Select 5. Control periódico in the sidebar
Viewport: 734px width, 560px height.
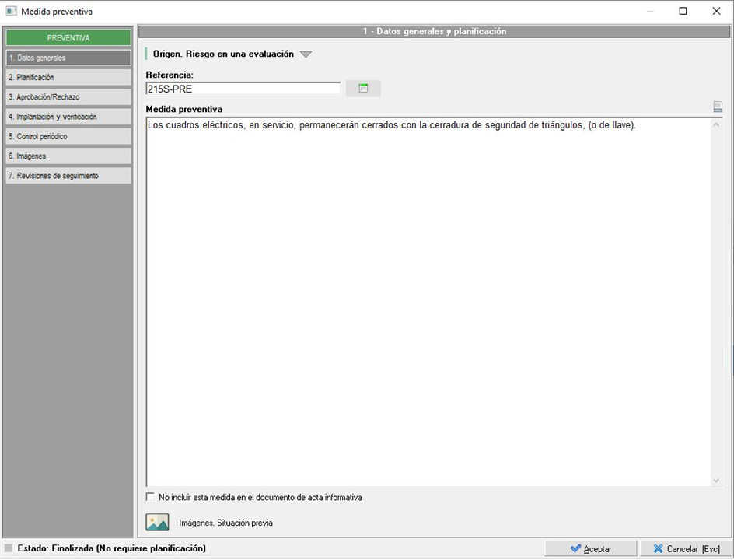(68, 136)
